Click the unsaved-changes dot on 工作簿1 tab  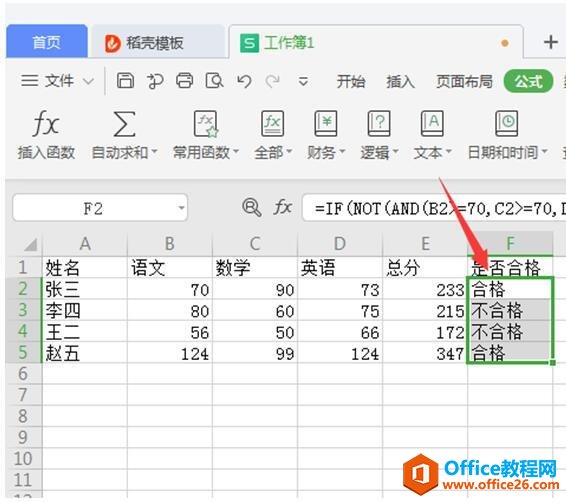505,43
